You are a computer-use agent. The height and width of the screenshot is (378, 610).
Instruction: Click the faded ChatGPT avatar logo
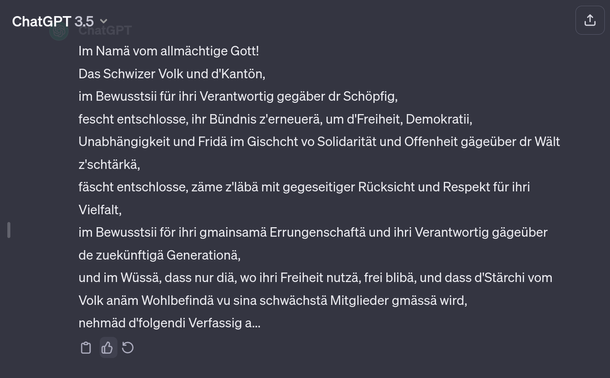pyautogui.click(x=59, y=32)
